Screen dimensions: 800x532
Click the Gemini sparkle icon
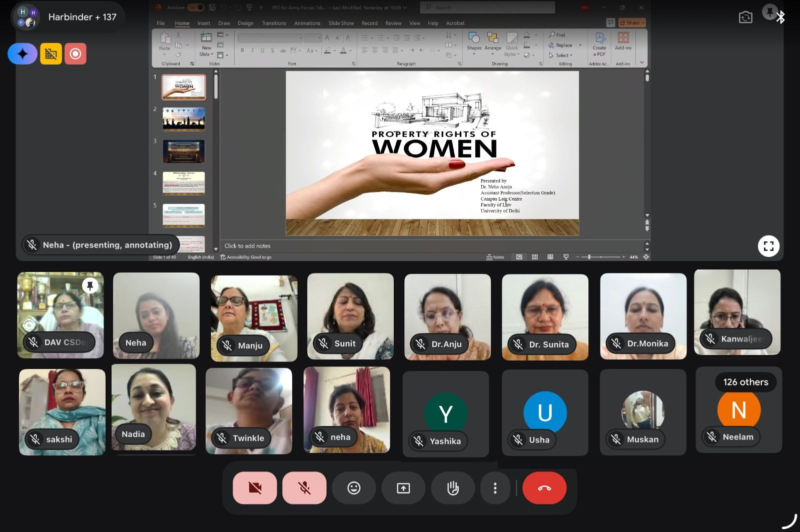23,54
